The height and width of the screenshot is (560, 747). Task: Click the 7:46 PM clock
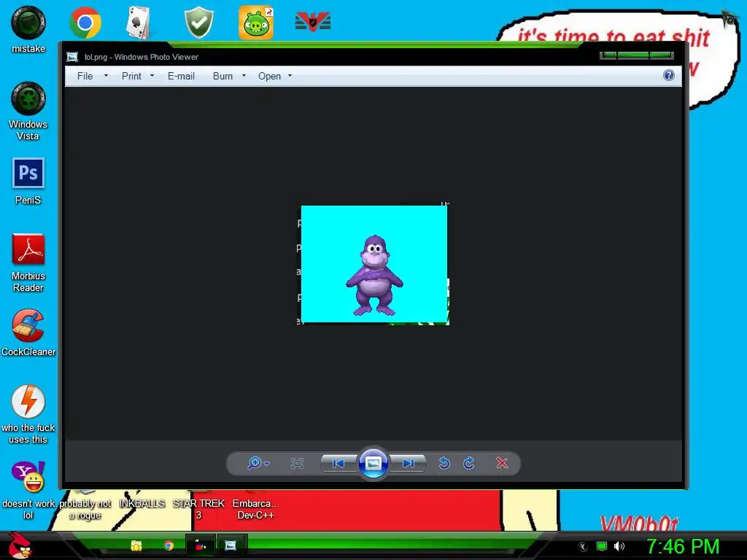pos(682,546)
